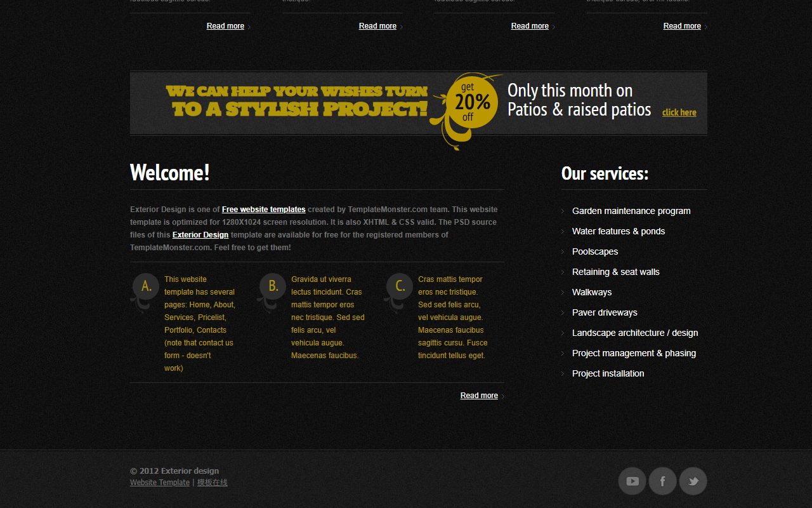Click 'Only this month on Patios' text

579,100
